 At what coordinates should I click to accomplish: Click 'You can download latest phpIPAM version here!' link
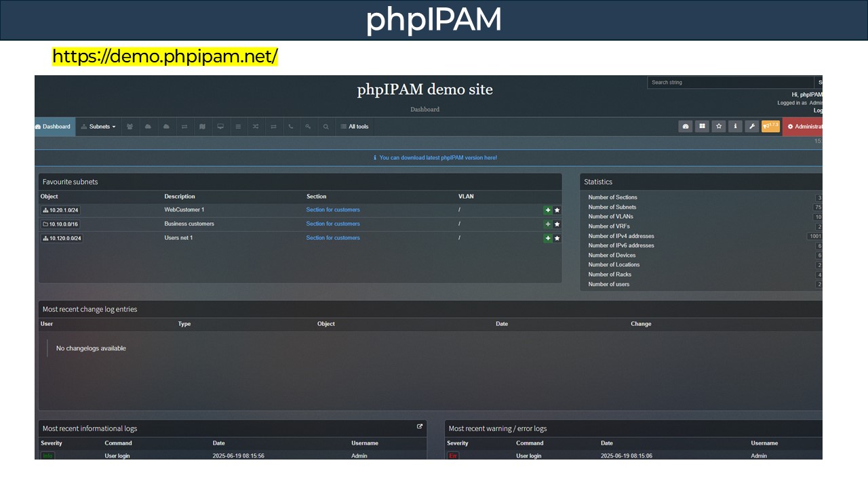click(x=438, y=158)
